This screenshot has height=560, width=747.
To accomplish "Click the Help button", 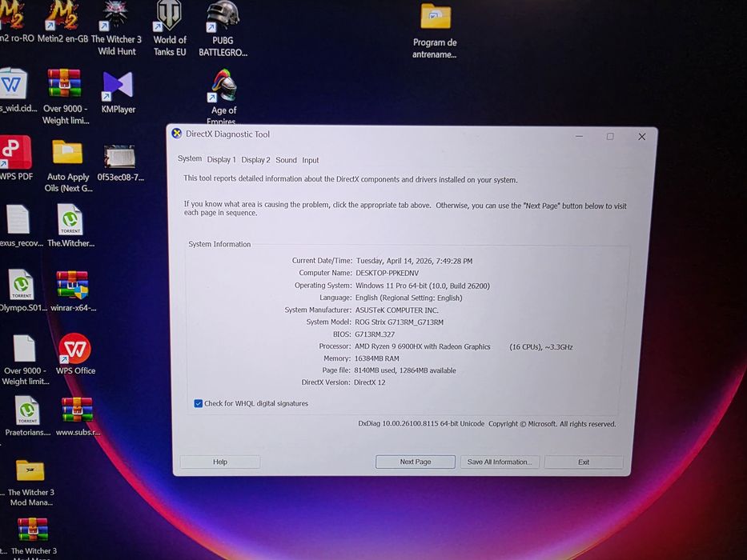I will pos(220,462).
